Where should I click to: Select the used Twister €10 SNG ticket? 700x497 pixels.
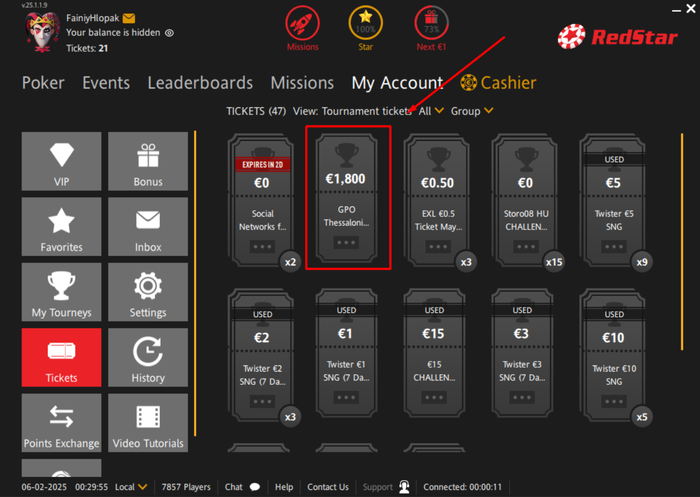tap(613, 356)
